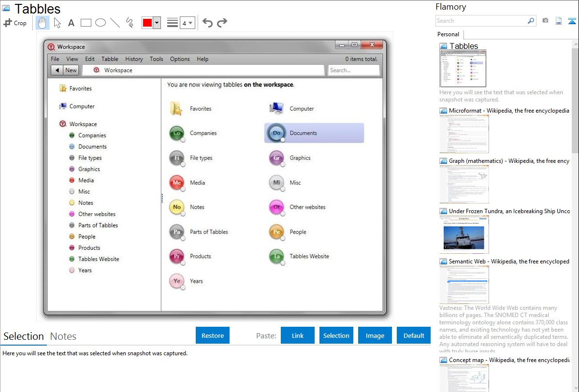Click the large yellow Notes tabble icon

click(177, 207)
